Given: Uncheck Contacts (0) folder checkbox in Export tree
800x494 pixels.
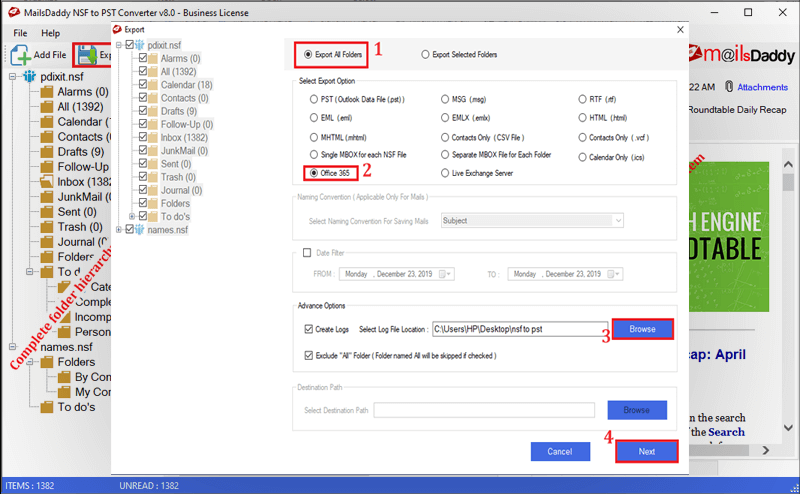Looking at the screenshot, I should 143,97.
